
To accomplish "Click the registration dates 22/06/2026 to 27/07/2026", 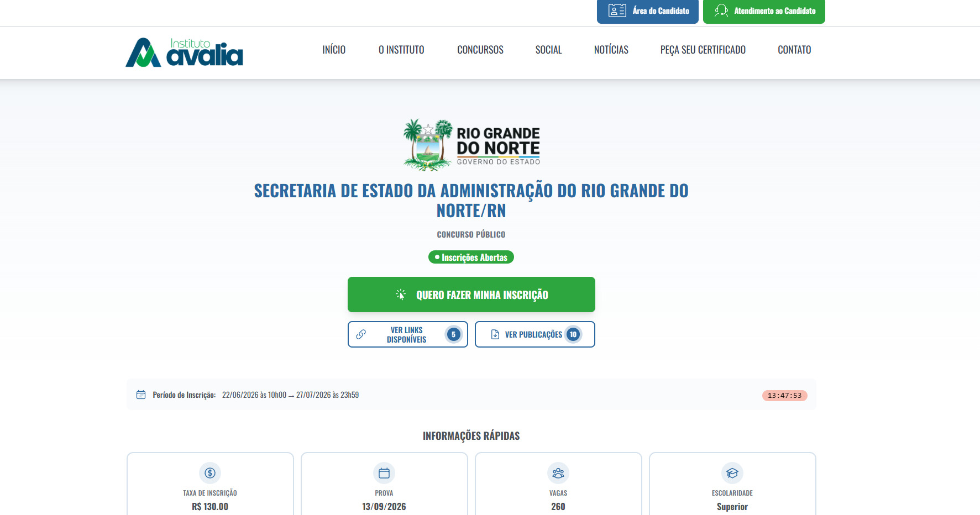I will pyautogui.click(x=290, y=395).
